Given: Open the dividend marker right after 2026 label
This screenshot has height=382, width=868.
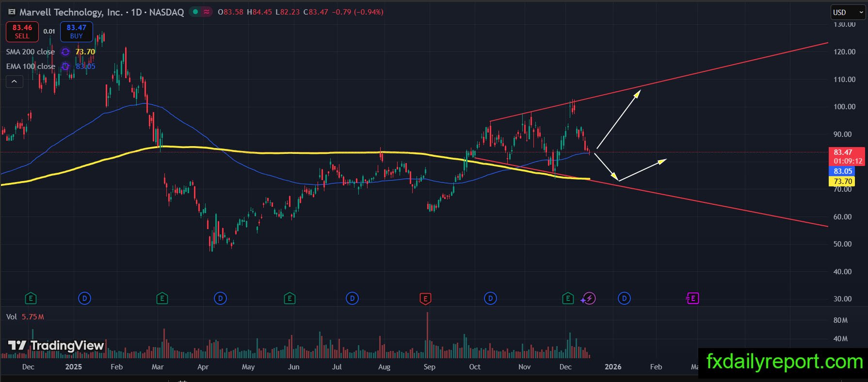Looking at the screenshot, I should (624, 298).
